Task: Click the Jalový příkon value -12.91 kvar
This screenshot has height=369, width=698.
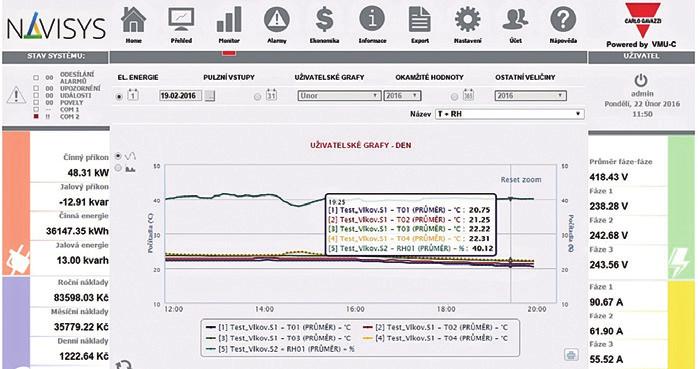Action: click(84, 202)
